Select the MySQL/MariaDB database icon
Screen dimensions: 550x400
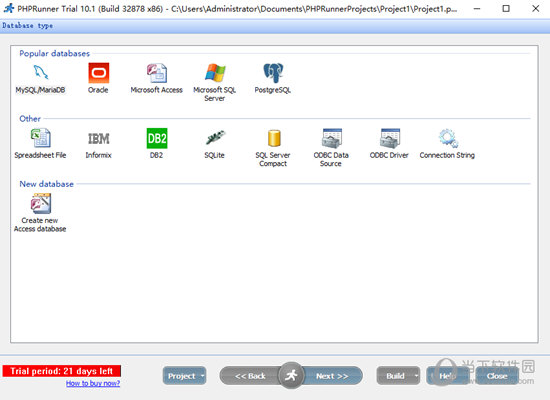[x=41, y=72]
